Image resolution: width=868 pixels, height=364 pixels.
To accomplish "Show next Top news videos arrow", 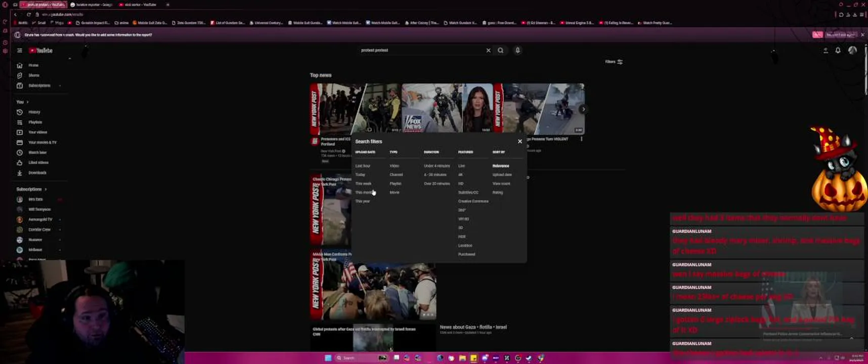I will coord(583,109).
